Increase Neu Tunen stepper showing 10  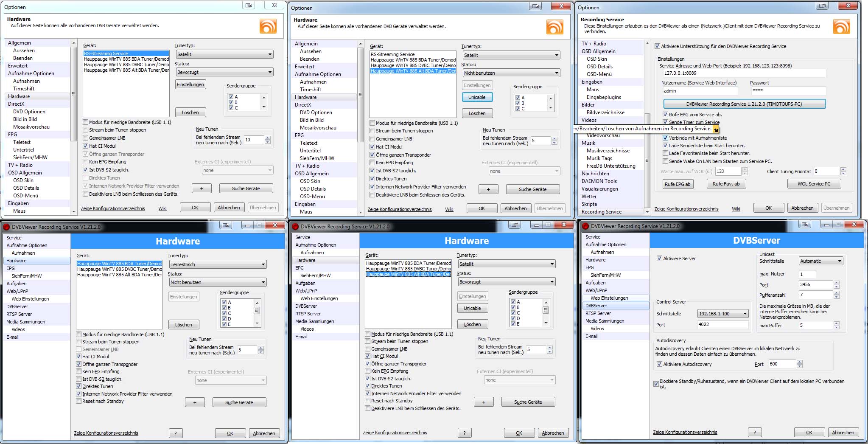[x=267, y=138]
